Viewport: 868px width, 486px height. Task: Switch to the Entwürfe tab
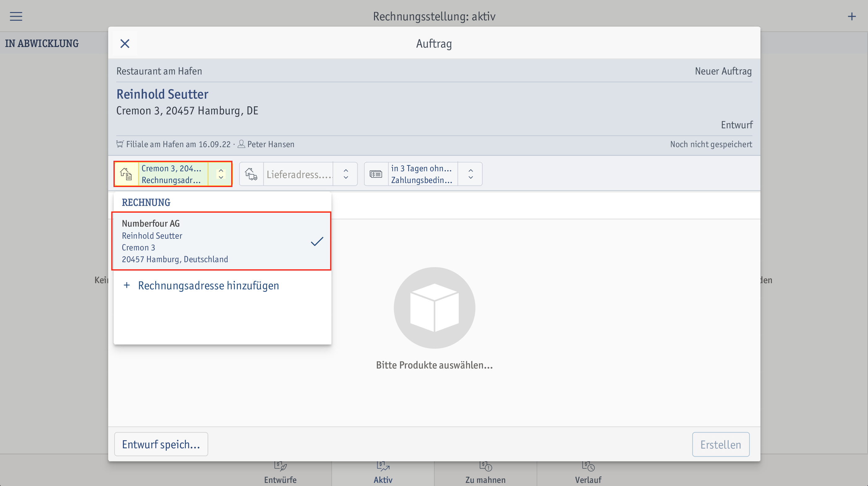(x=280, y=473)
